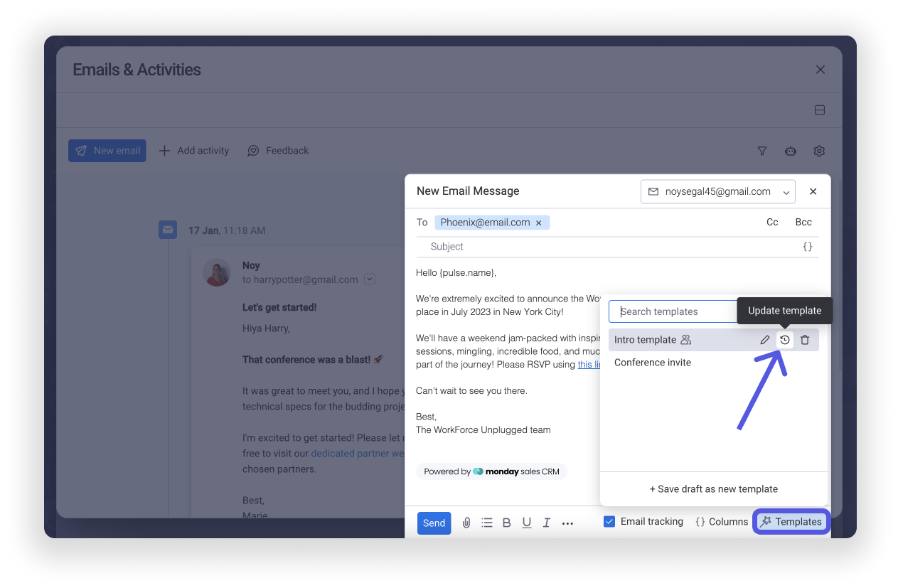Select the Conference invite template
The height and width of the screenshot is (588, 898).
652,363
